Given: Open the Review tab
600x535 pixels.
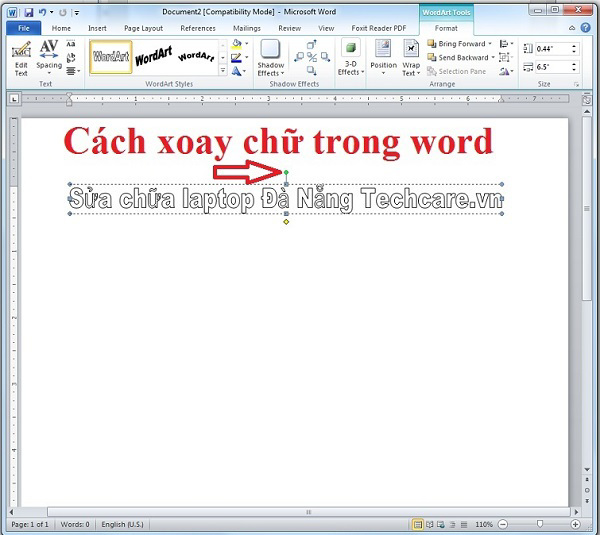Looking at the screenshot, I should coord(290,28).
